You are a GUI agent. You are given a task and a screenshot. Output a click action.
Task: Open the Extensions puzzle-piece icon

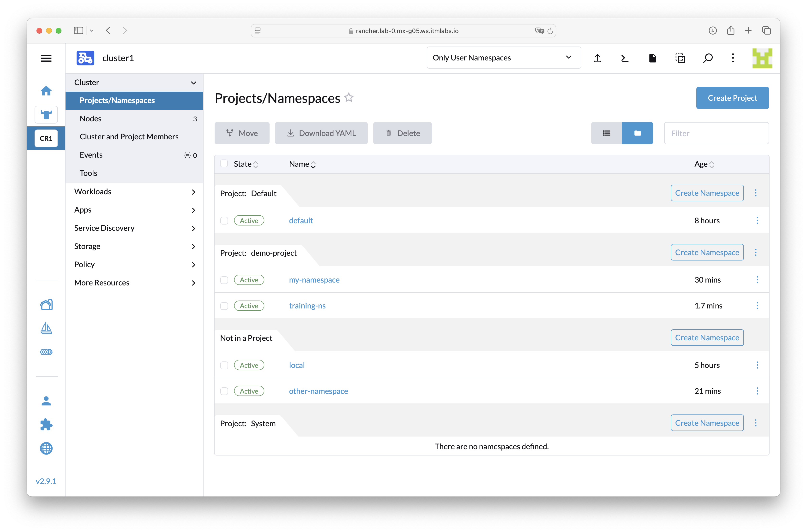click(46, 425)
